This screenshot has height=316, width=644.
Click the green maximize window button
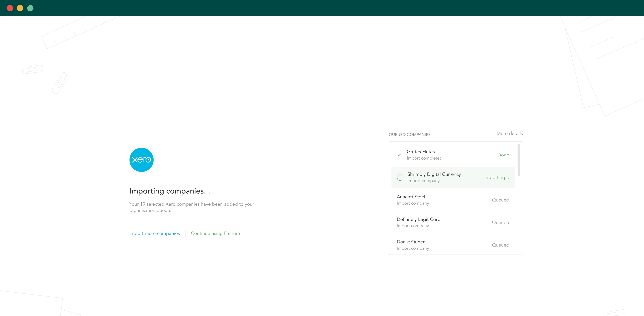(30, 8)
